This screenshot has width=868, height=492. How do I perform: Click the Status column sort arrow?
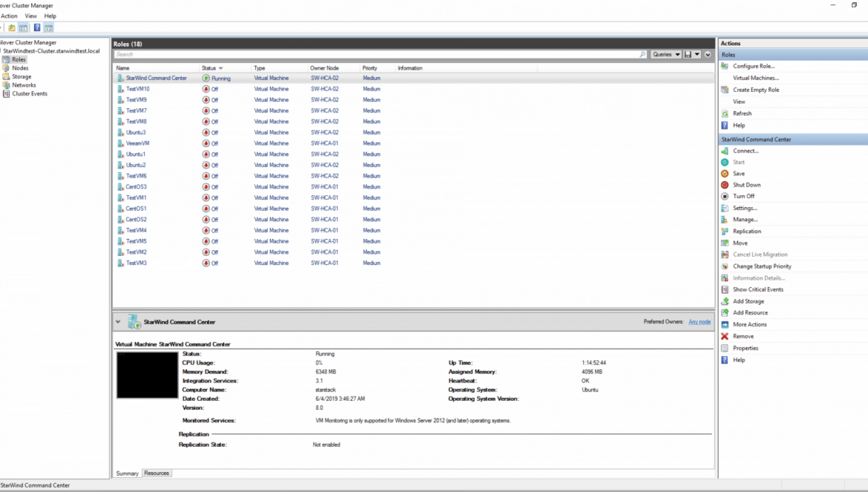[x=220, y=68]
